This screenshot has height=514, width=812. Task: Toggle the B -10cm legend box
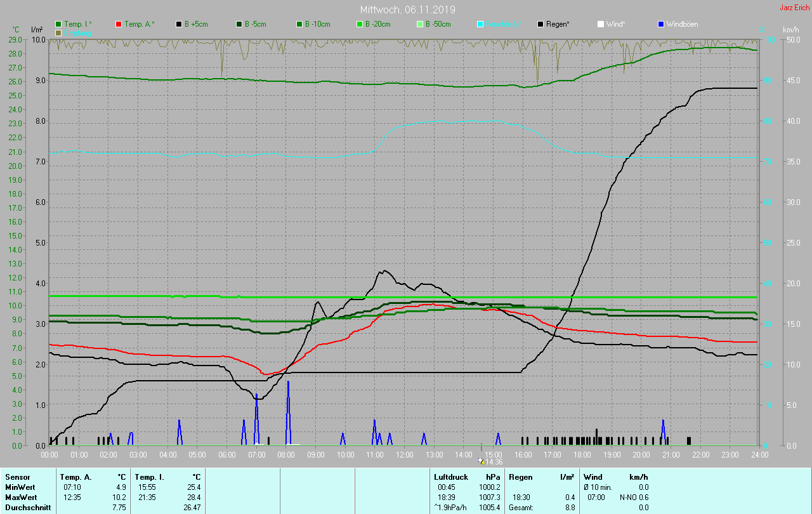[x=299, y=24]
